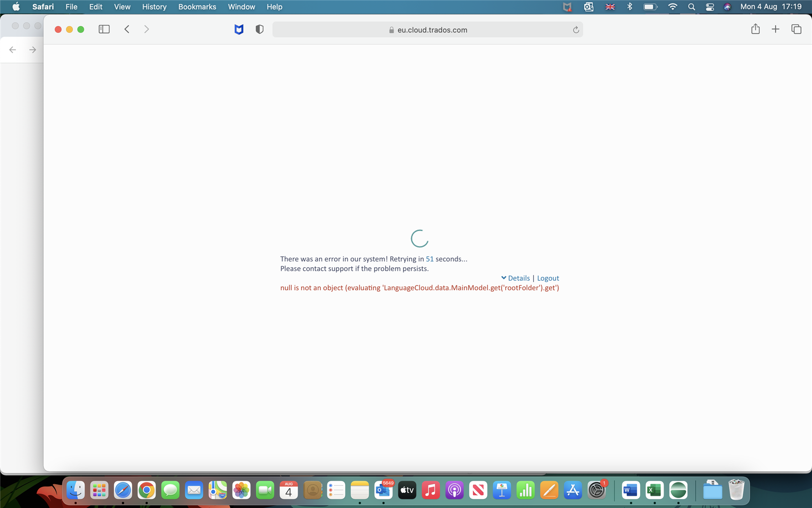Open Microsoft Excel from the Dock

click(x=655, y=490)
